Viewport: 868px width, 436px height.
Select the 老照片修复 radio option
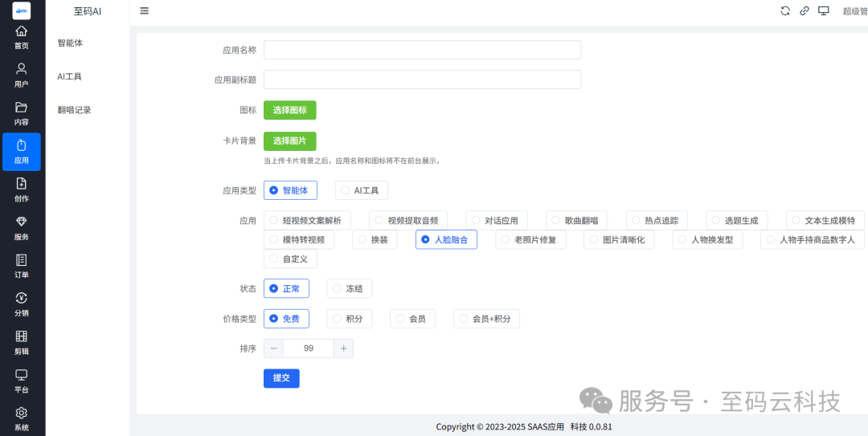pyautogui.click(x=530, y=239)
